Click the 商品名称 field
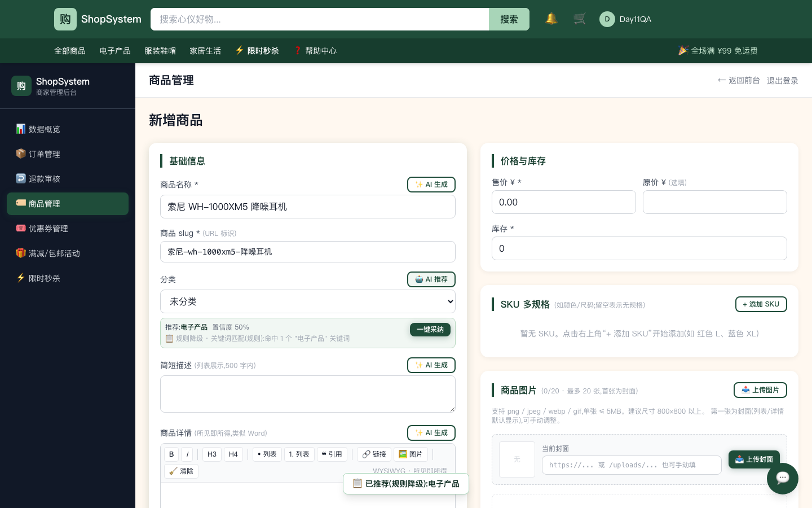 tap(308, 207)
